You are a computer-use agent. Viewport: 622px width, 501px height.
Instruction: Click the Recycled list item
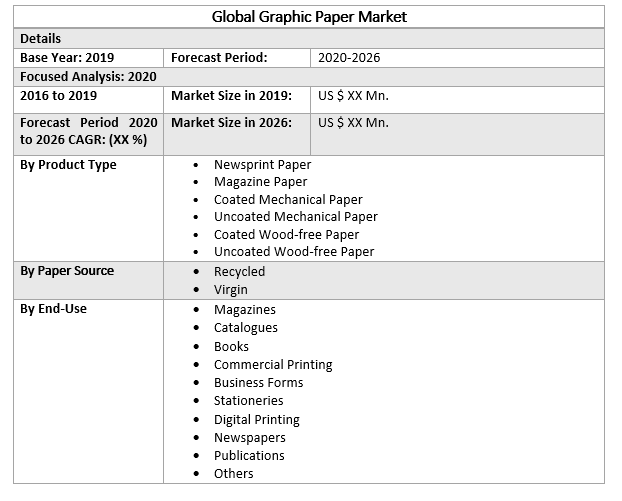point(239,272)
